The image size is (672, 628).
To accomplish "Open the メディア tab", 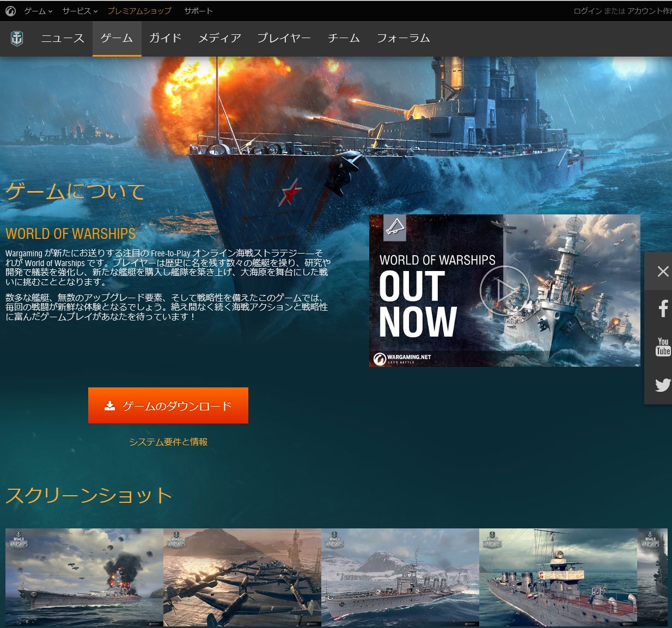I will [219, 38].
